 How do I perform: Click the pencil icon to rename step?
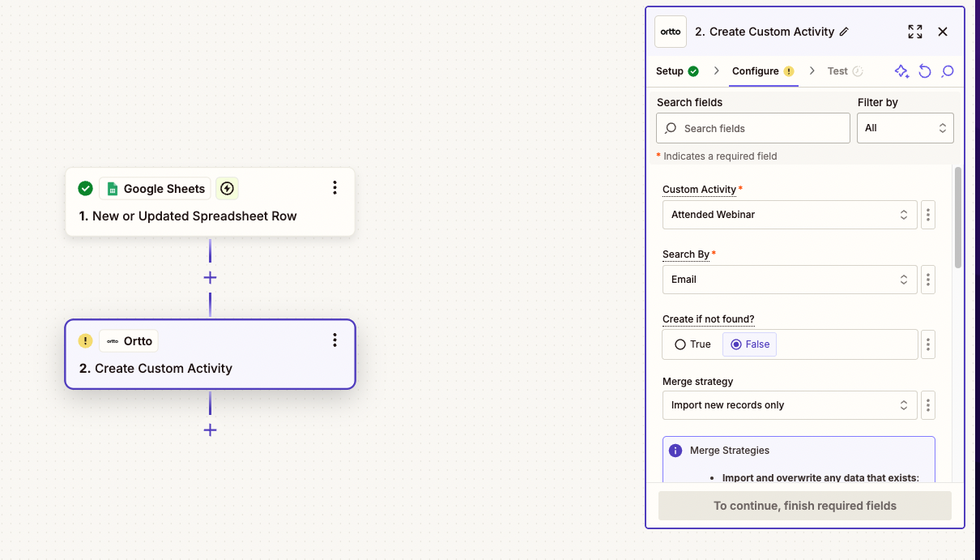click(x=844, y=32)
